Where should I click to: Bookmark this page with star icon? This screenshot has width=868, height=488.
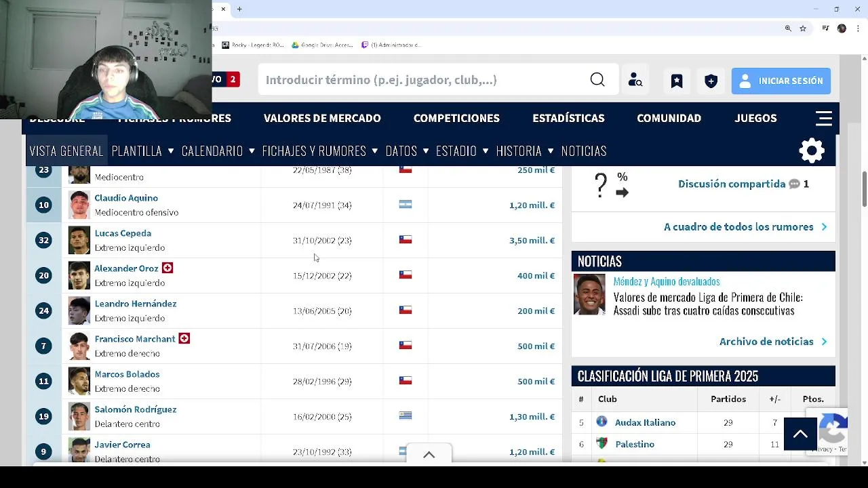tap(803, 28)
